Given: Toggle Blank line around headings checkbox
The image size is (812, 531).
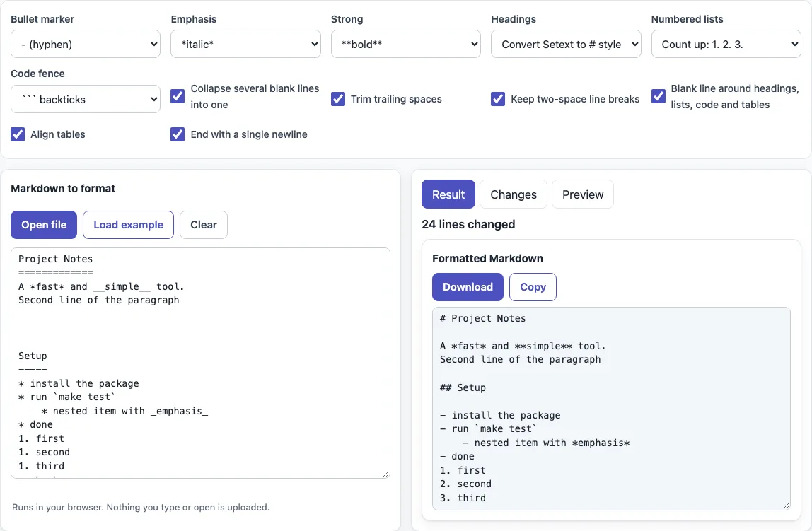Looking at the screenshot, I should pyautogui.click(x=659, y=96).
